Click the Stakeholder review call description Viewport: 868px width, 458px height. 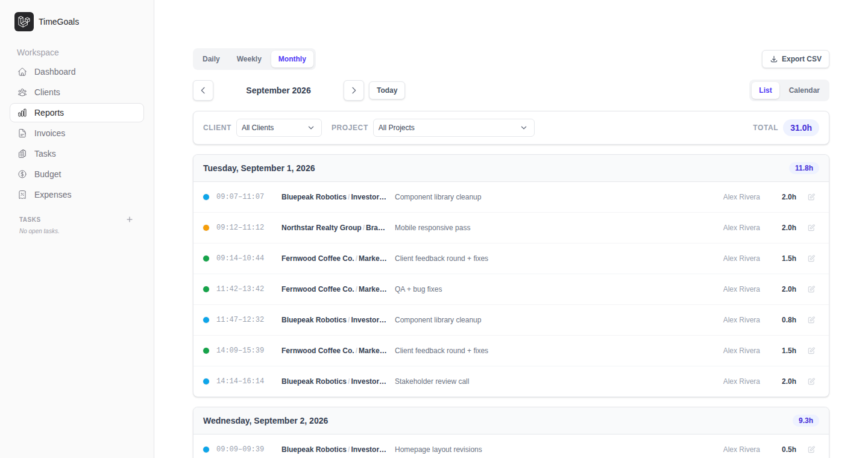pos(432,381)
